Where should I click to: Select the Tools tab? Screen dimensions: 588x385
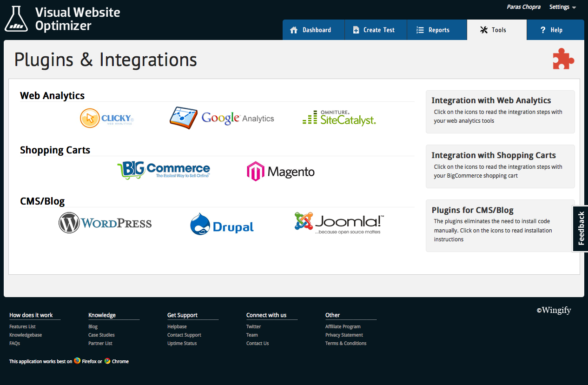pos(497,30)
